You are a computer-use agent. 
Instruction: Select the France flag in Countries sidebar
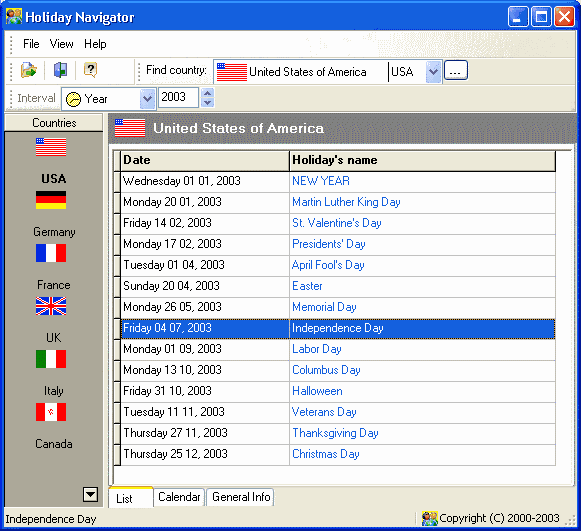click(51, 253)
